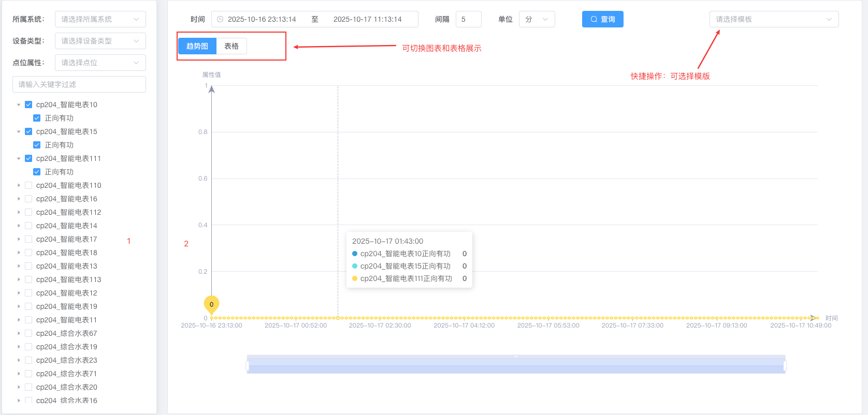Click the right handle of chart zoom slider
Viewport: 868px width, 415px height.
[x=785, y=366]
